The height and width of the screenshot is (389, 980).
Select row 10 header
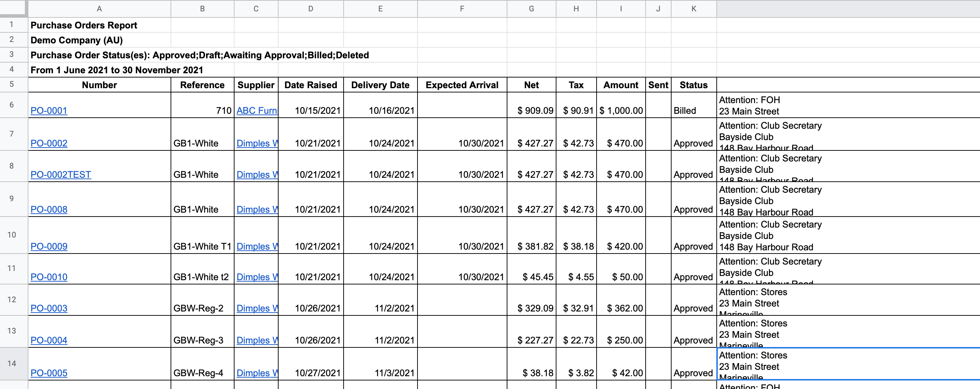pyautogui.click(x=12, y=235)
